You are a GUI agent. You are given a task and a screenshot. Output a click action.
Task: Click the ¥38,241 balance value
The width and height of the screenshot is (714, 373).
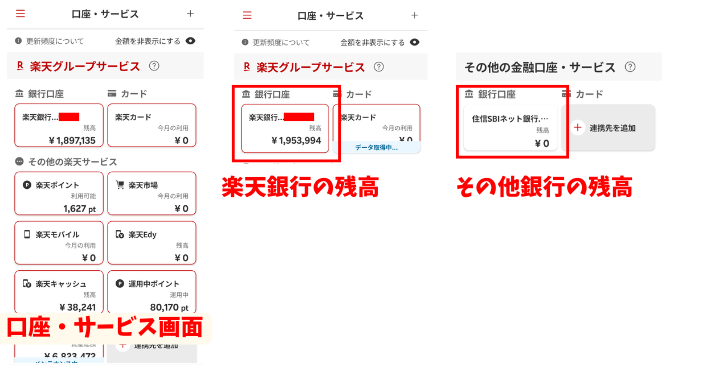77,307
